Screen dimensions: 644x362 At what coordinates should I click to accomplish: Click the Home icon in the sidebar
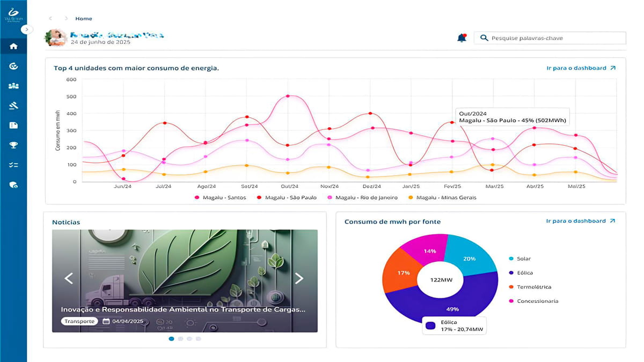13,46
